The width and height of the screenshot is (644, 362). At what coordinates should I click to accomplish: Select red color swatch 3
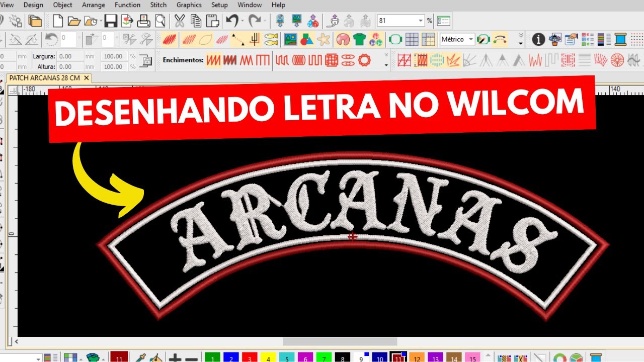[250, 357]
